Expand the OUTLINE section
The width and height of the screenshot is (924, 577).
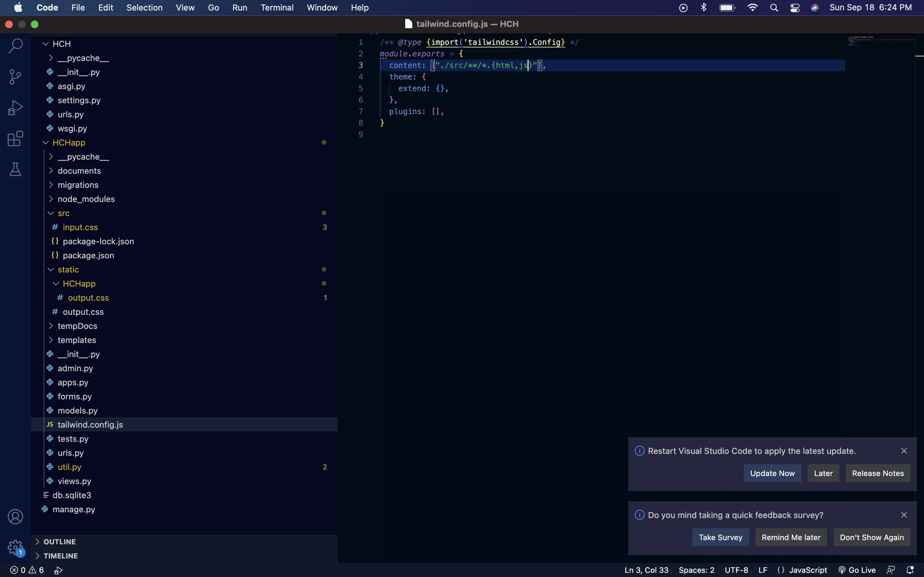coord(60,541)
